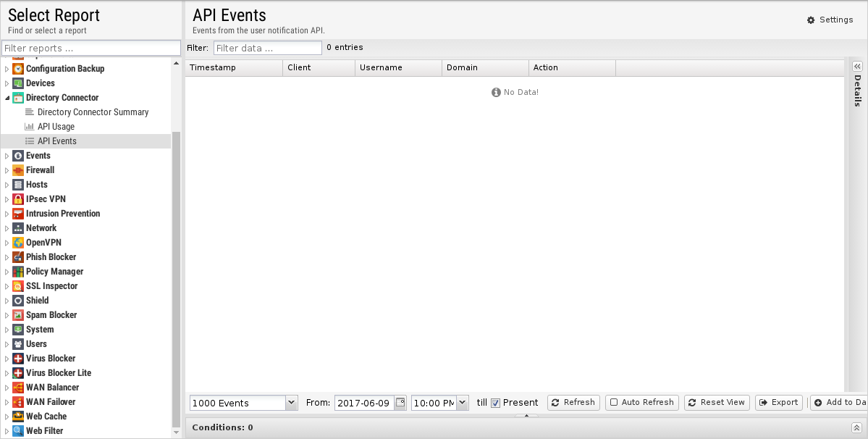Expand the System tree node
This screenshot has width=868, height=439.
[7, 330]
